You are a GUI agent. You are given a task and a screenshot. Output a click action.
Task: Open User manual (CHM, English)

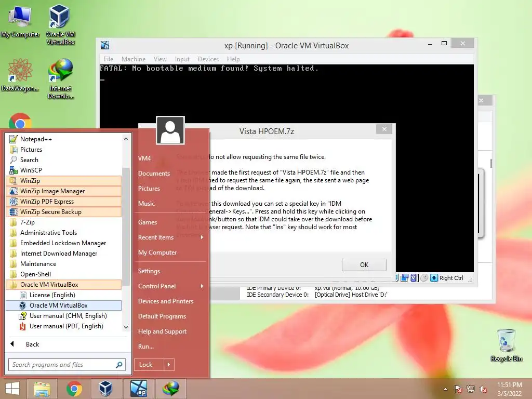(64, 316)
